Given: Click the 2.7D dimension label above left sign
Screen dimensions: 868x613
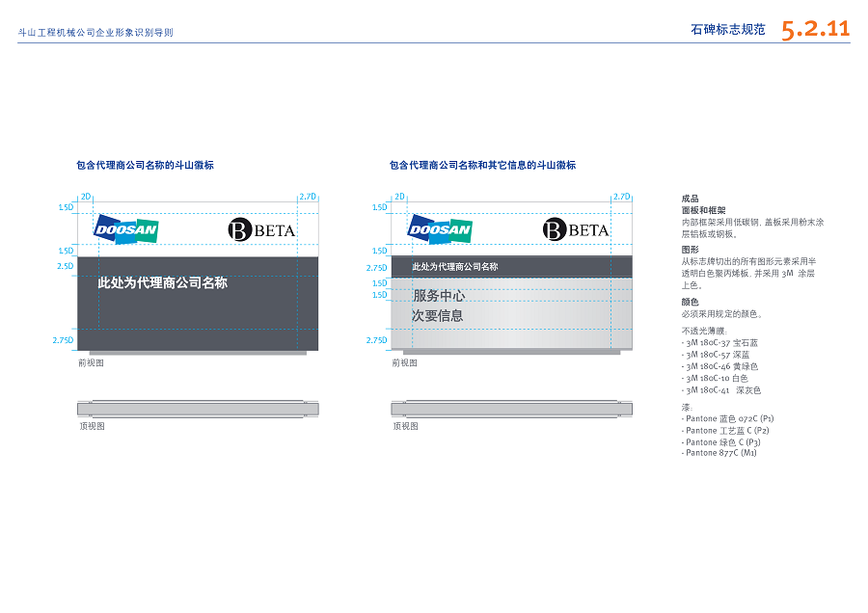Looking at the screenshot, I should [x=308, y=197].
